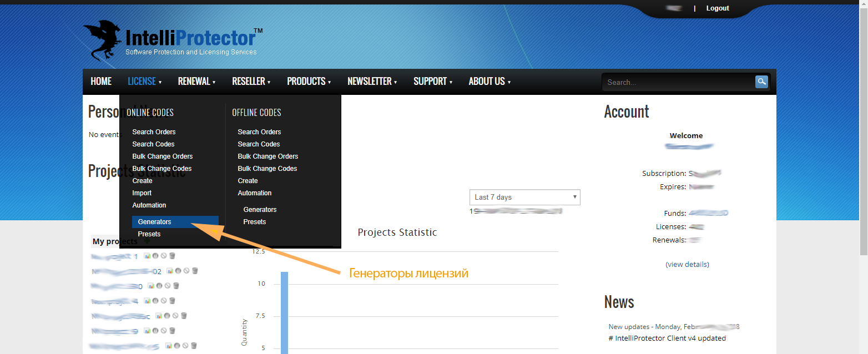Open the (view details) account link
The height and width of the screenshot is (354, 868).
click(687, 265)
